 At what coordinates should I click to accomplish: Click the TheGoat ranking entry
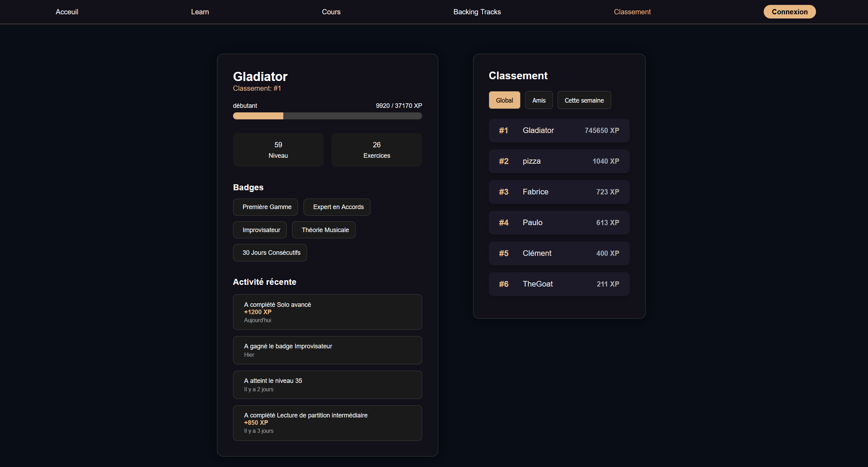coord(559,284)
